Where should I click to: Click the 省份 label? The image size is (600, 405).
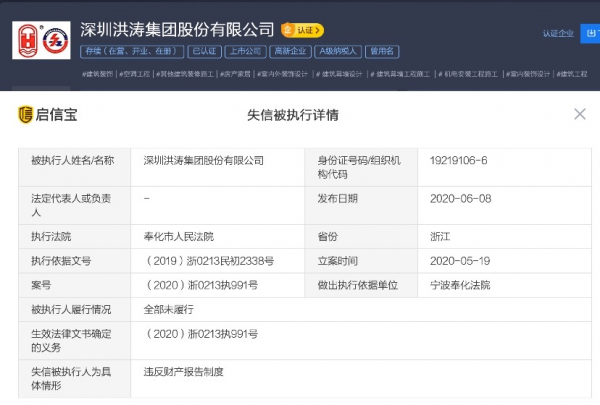click(327, 237)
